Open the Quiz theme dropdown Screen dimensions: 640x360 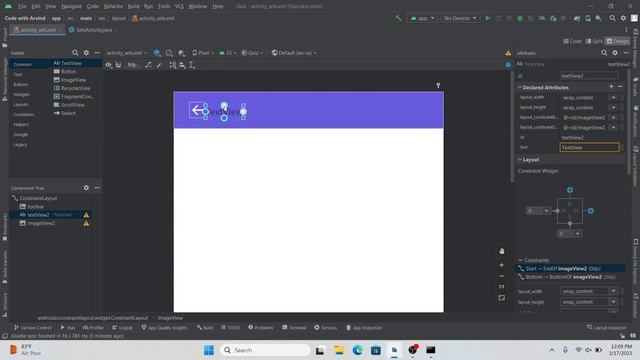[x=252, y=53]
